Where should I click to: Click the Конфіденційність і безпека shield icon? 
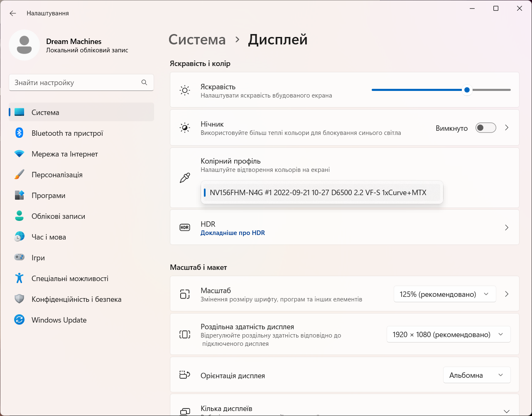click(19, 299)
